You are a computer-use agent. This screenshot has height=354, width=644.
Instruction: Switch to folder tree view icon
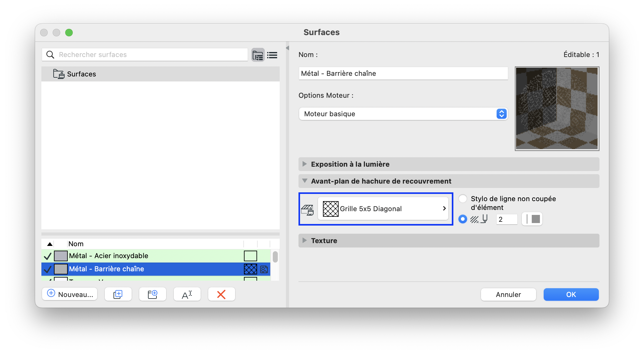258,55
